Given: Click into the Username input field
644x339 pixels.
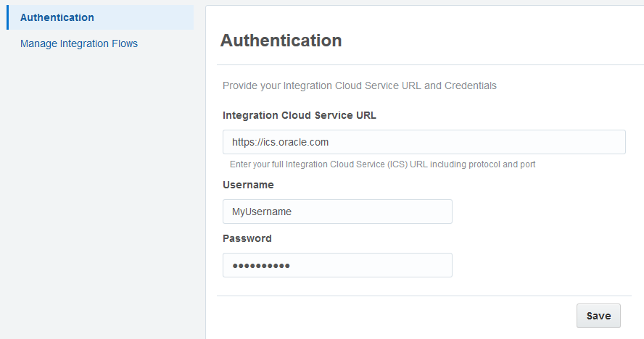Looking at the screenshot, I should pos(337,212).
